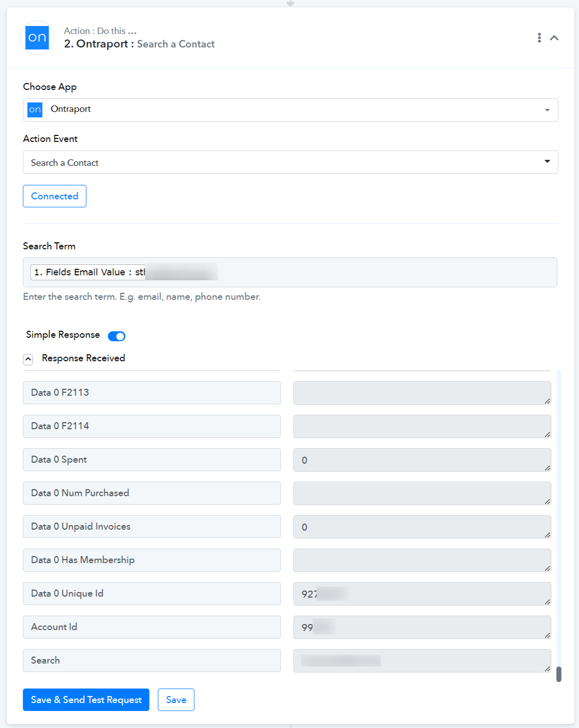Select the Fields Email Value tag

click(124, 272)
